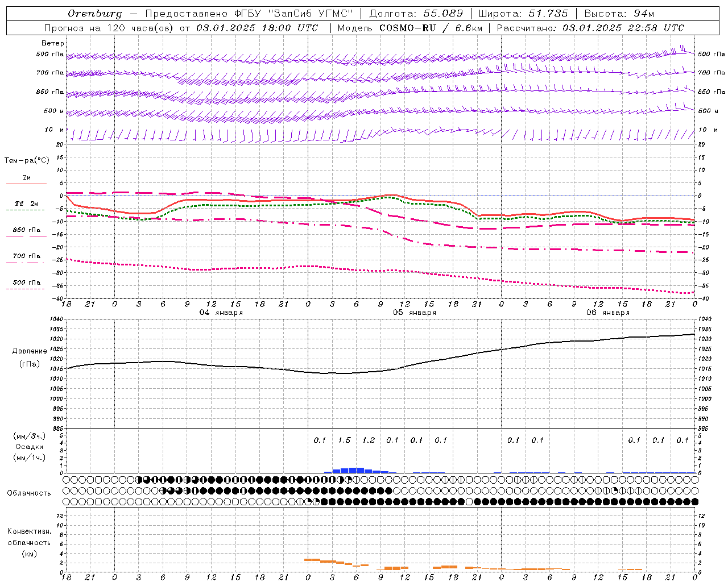This screenshot has width=728, height=582.
Task: Click 'Рассчитано: 03.01.2025 22:58 UTC' text
Action: 590,28
